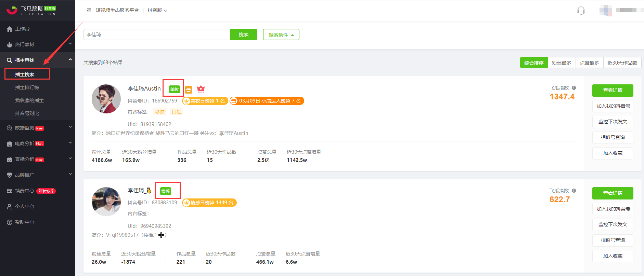Expand the 品牌推广 menu
The height and width of the screenshot is (276, 644).
coord(70,174)
